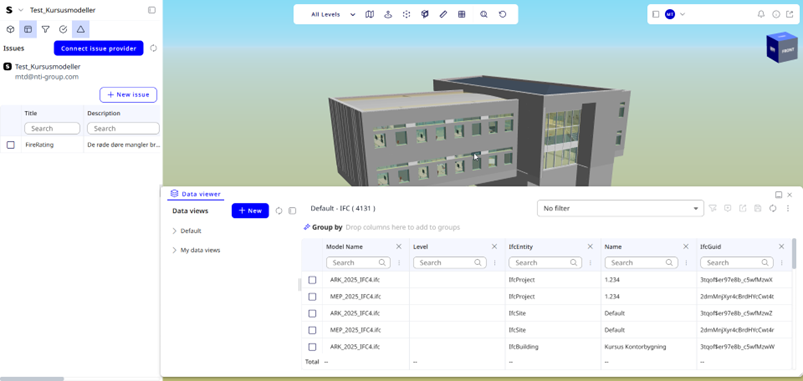Check the MEP_2025_IFC4.ifc IfcProject row
The height and width of the screenshot is (381, 803).
pos(312,297)
